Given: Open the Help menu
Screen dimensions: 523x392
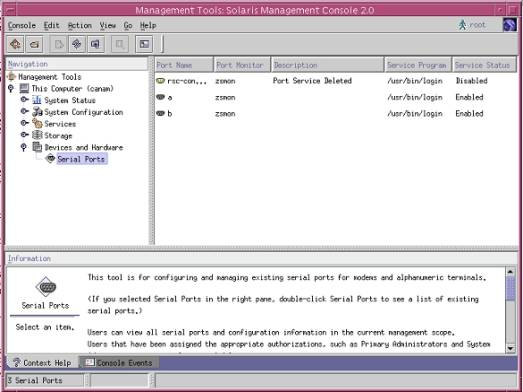Looking at the screenshot, I should click(x=148, y=25).
